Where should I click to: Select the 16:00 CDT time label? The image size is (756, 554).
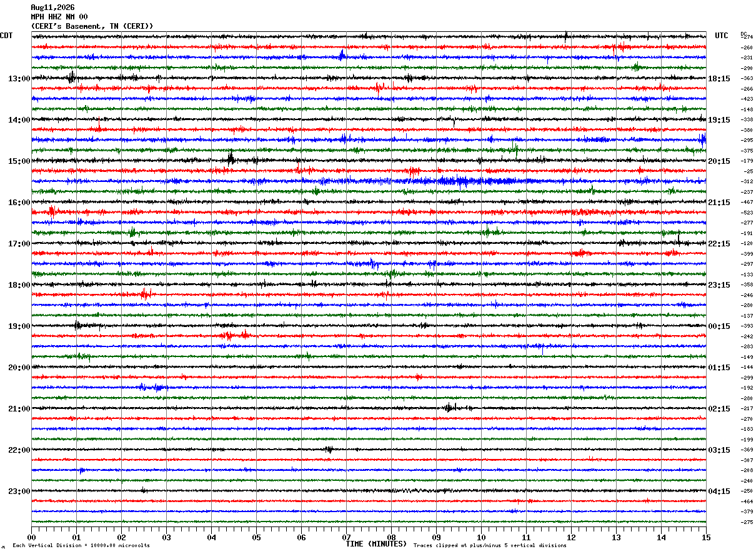19,203
